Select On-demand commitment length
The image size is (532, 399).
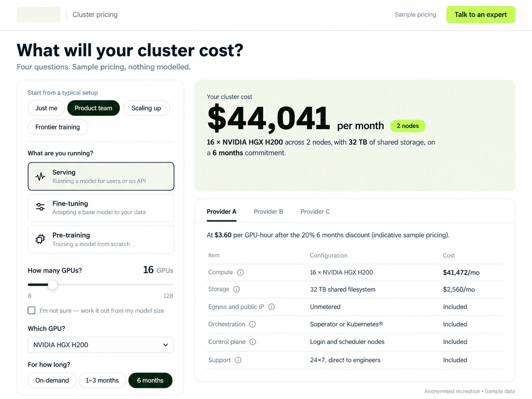(x=52, y=380)
